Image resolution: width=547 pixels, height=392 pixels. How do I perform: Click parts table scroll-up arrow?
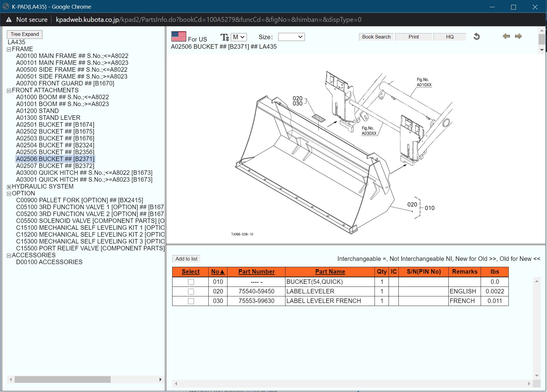537,281
